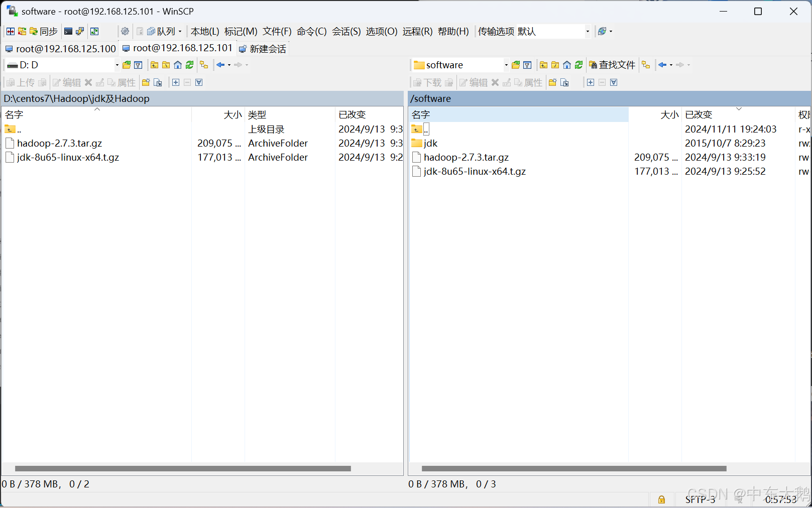Image resolution: width=812 pixels, height=508 pixels.
Task: Toggle remote directory tree icon
Action: tap(646, 65)
